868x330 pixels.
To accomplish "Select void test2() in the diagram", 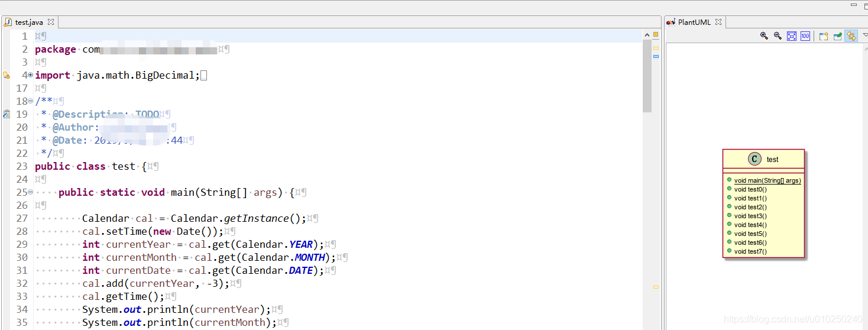I will 750,207.
